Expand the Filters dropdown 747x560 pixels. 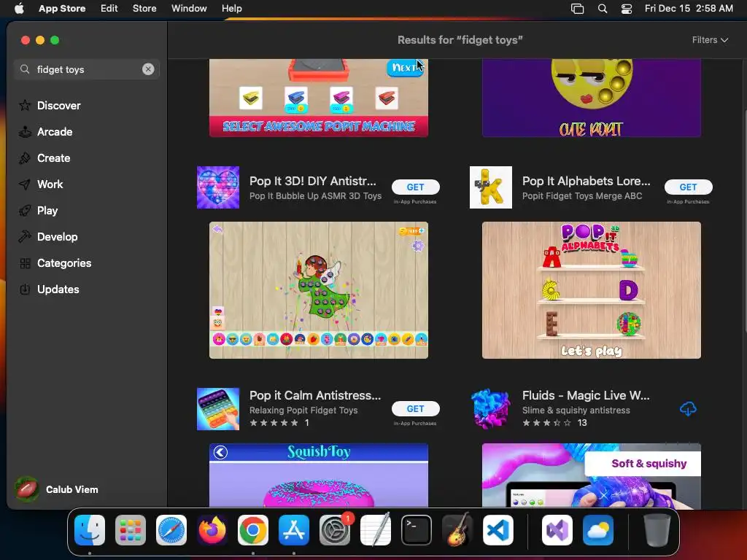(x=710, y=40)
